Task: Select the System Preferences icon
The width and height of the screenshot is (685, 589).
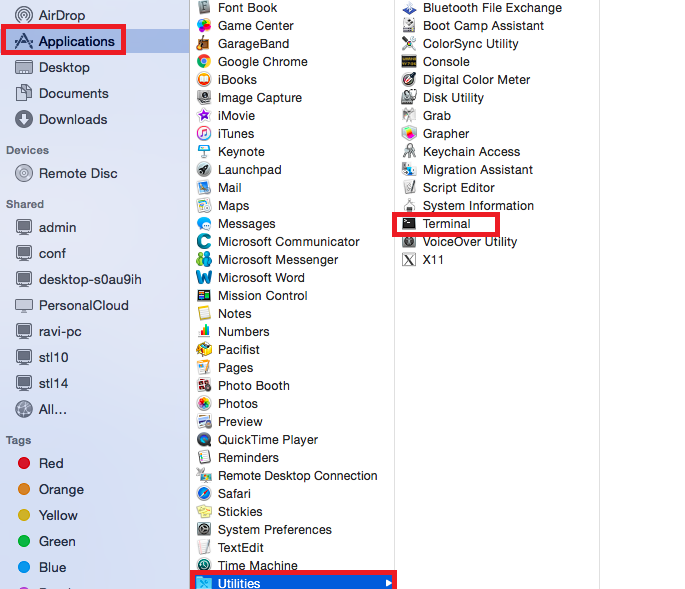Action: coord(204,530)
